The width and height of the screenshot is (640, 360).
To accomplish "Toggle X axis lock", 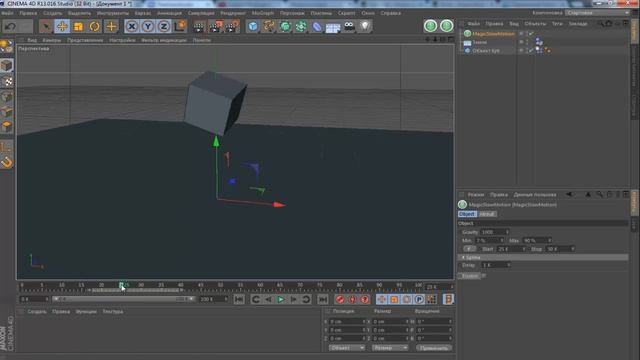I will [x=131, y=27].
